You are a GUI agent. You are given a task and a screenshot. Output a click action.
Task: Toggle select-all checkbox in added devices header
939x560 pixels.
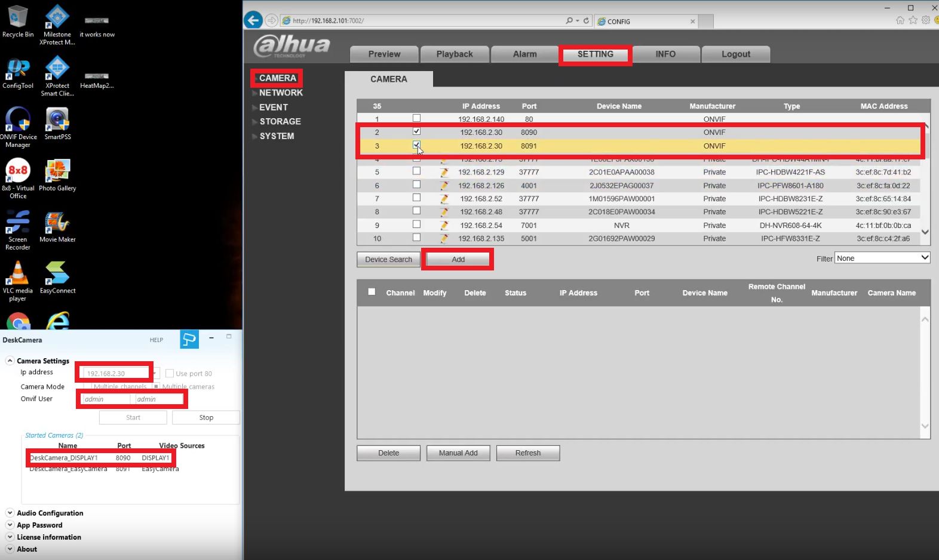pos(372,292)
